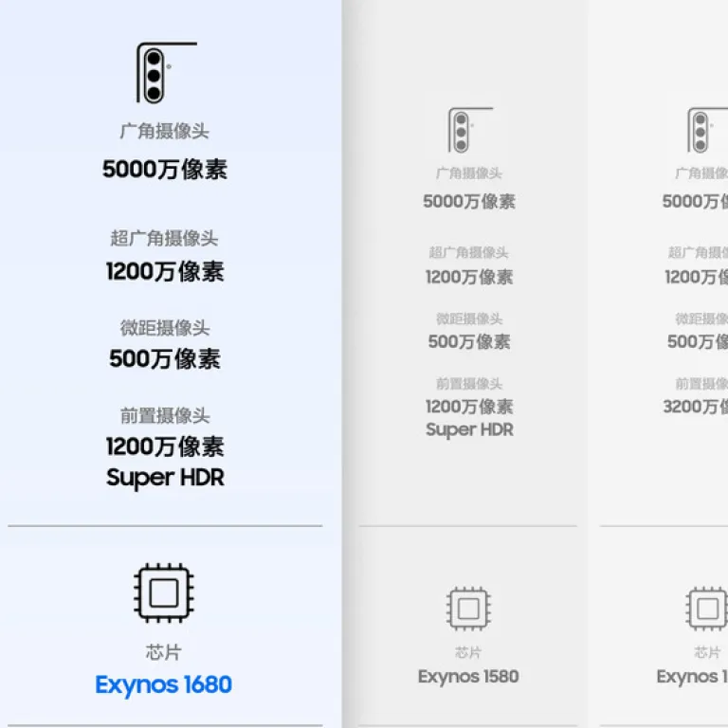This screenshot has width=728, height=728.
Task: Click 芯片 label above Exynos 1580
Action: [468, 652]
